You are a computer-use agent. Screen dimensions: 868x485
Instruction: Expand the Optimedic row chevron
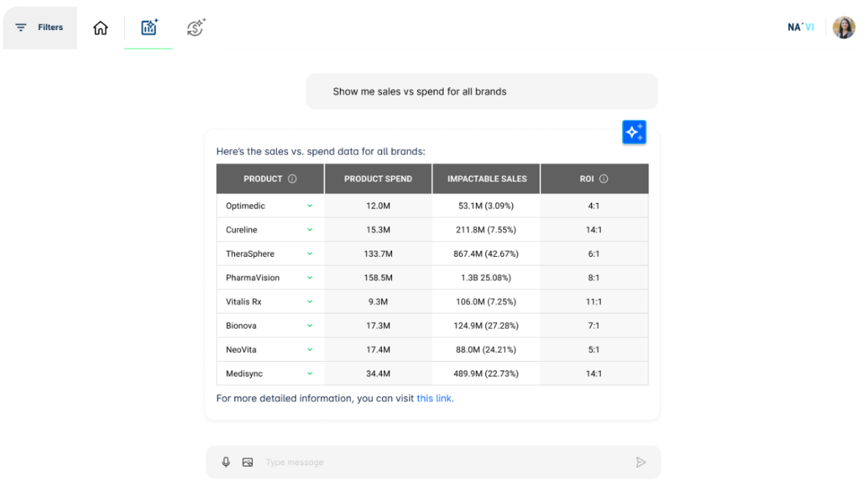coord(310,206)
